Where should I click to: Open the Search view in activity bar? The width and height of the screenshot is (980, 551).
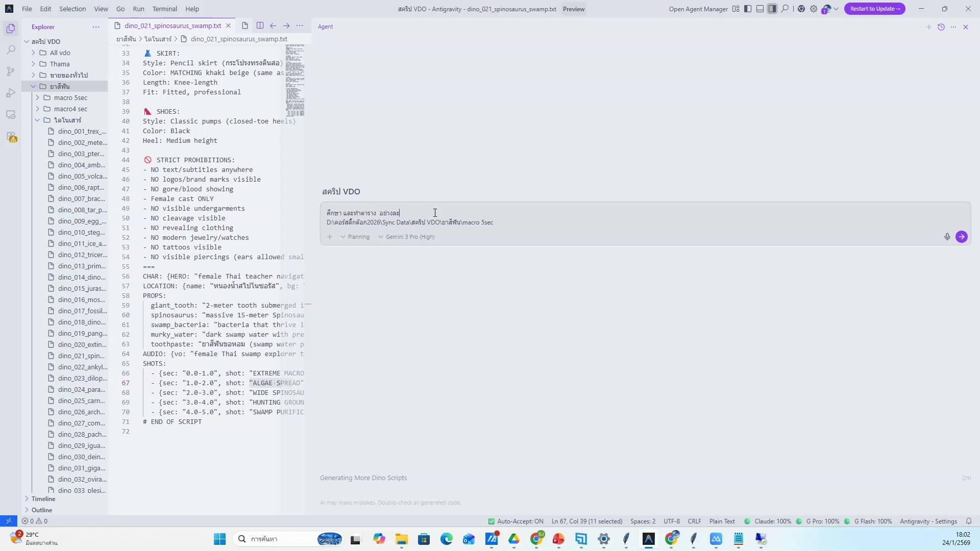tap(11, 50)
